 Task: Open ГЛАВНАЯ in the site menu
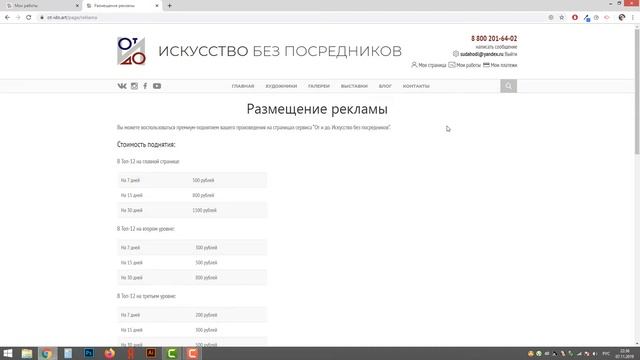click(x=243, y=86)
